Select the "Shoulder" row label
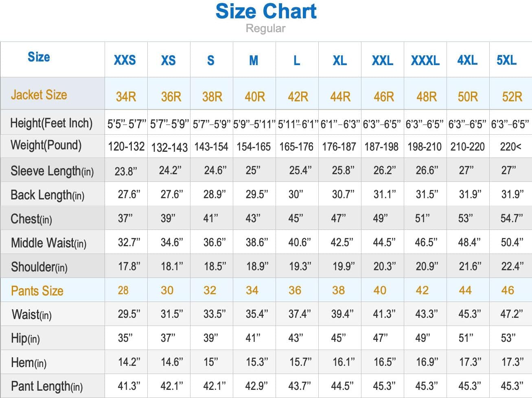This screenshot has width=532, height=398. click(x=39, y=267)
